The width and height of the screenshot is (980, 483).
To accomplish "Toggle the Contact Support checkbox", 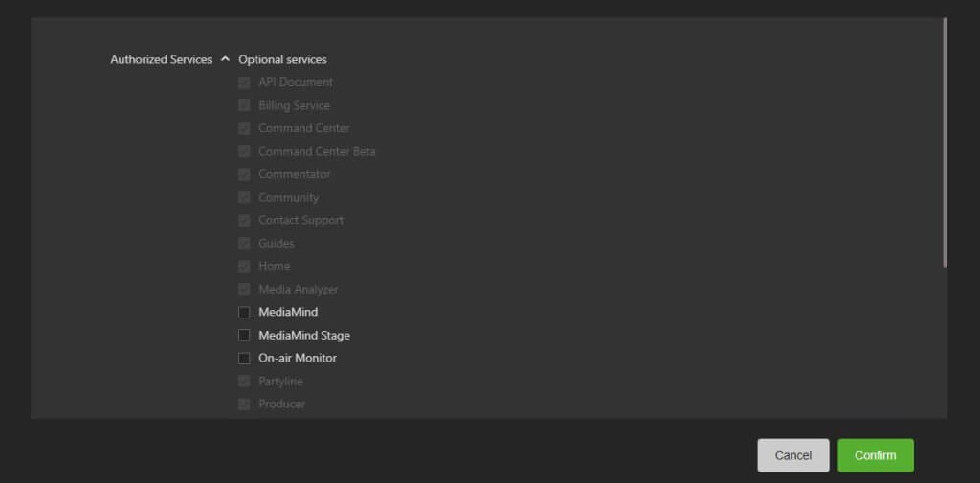I will click(244, 221).
